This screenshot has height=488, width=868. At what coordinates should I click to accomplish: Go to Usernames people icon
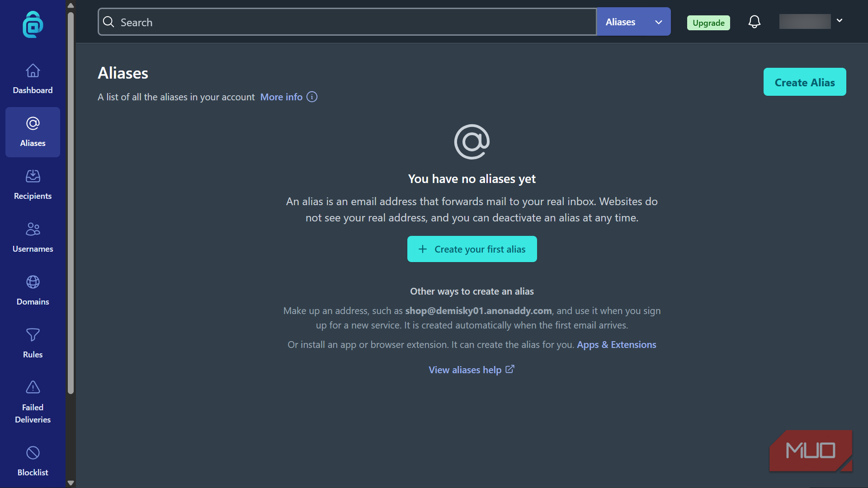pos(33,229)
